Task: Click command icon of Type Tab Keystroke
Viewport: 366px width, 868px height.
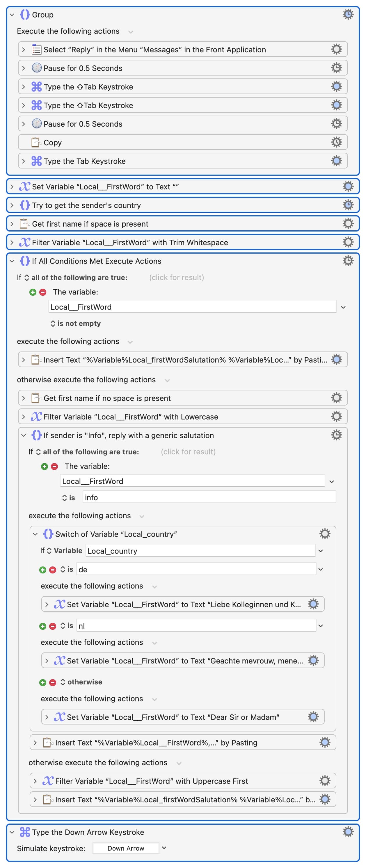Action: tap(36, 161)
